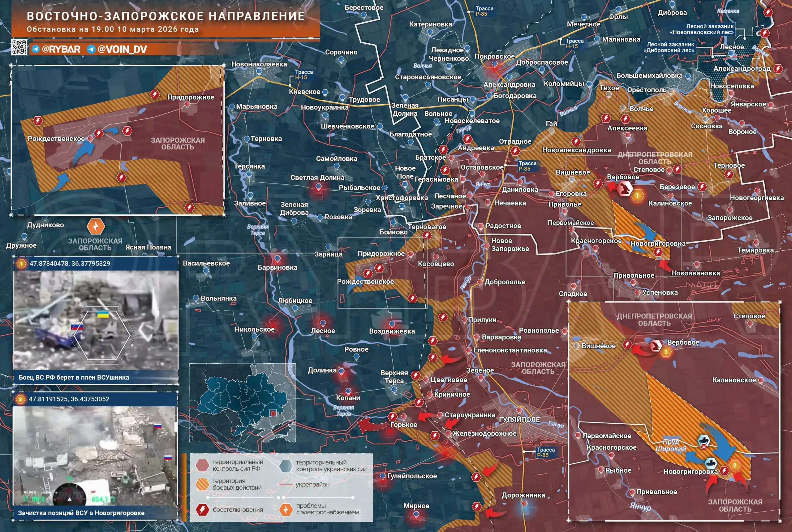
Task: Click the orange power outage icon near Дудниково
Action: pyautogui.click(x=96, y=226)
